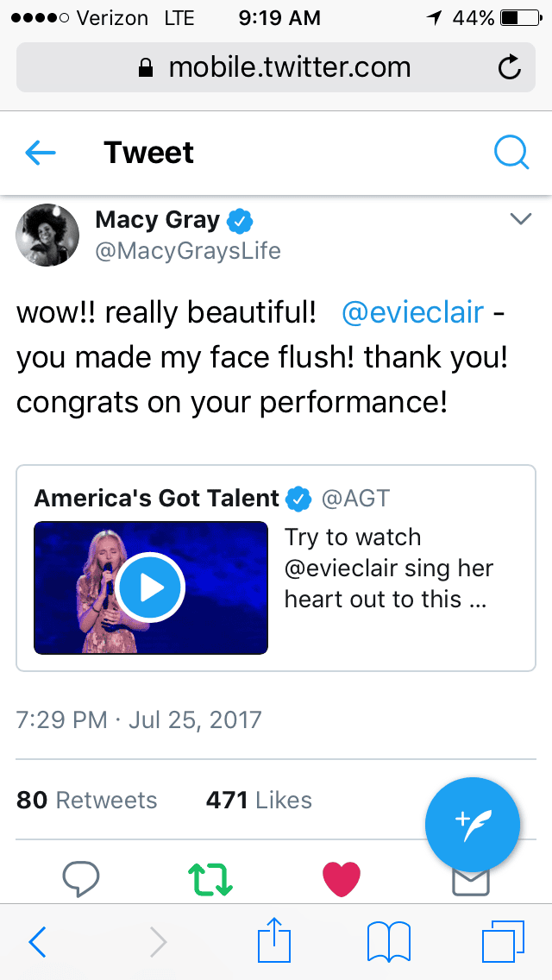Tap the blue back arrow in Tweet header
552x980 pixels.
coord(41,154)
